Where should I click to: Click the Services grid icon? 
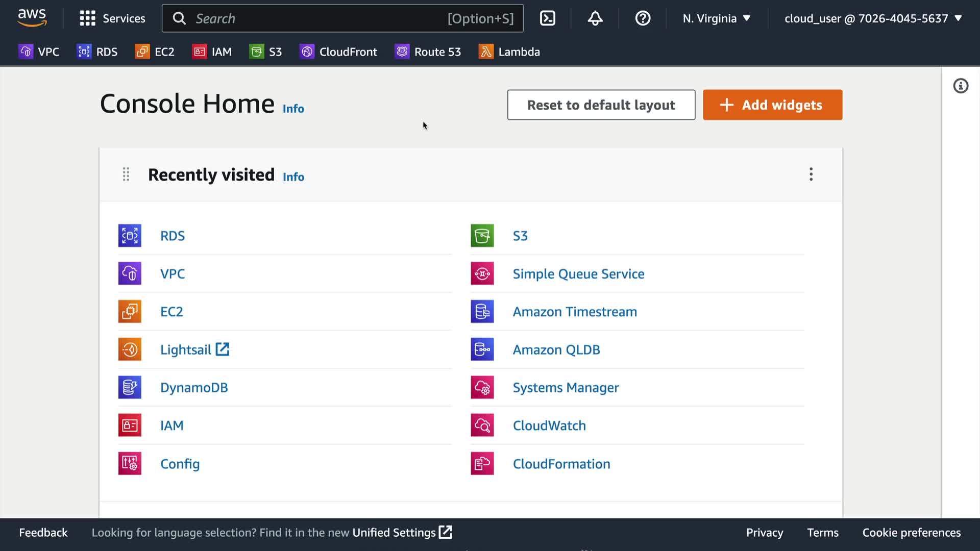point(87,18)
